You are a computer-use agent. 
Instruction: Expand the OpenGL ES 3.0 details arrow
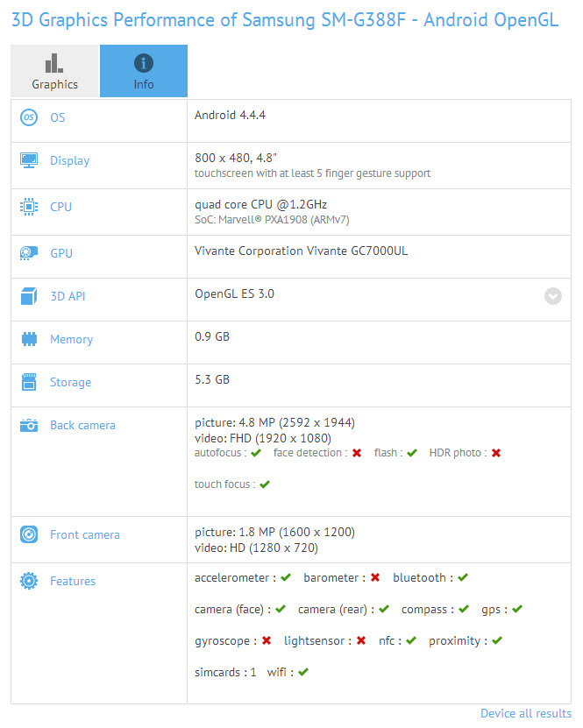[x=552, y=296]
